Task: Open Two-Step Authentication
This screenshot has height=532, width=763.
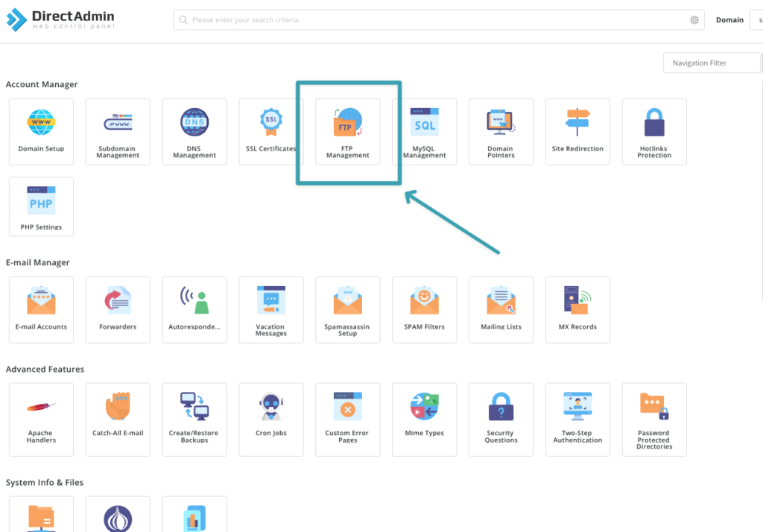Action: tap(577, 419)
